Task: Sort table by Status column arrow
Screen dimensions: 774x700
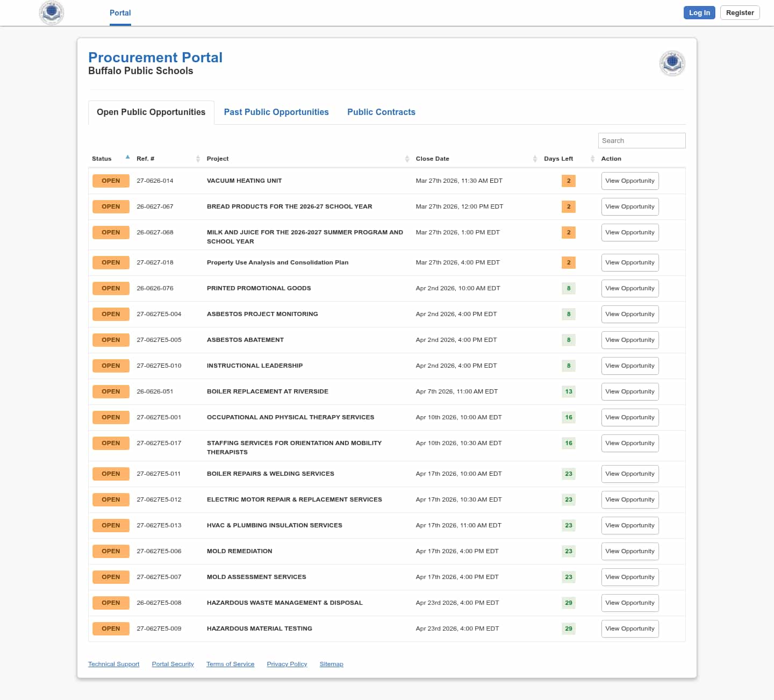Action: [127, 158]
